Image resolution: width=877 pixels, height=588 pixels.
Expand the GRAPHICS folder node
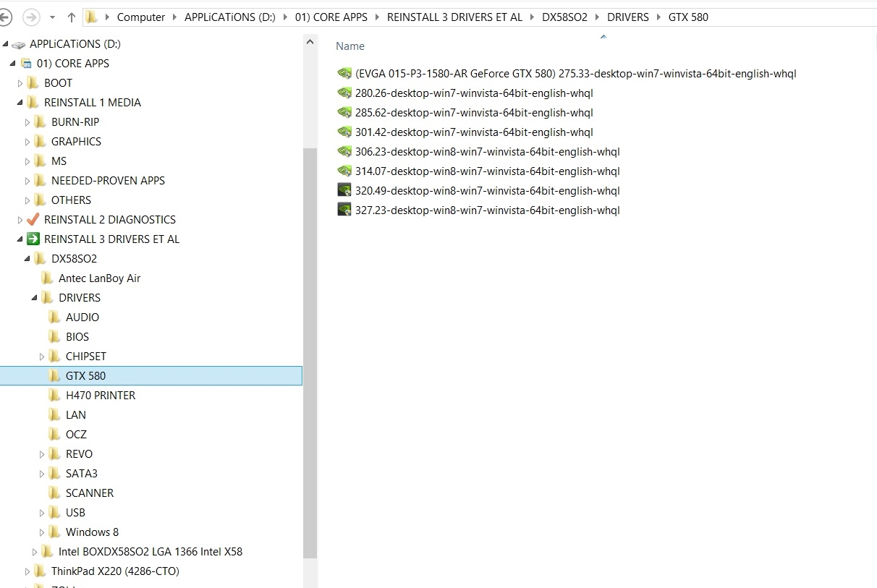(27, 142)
